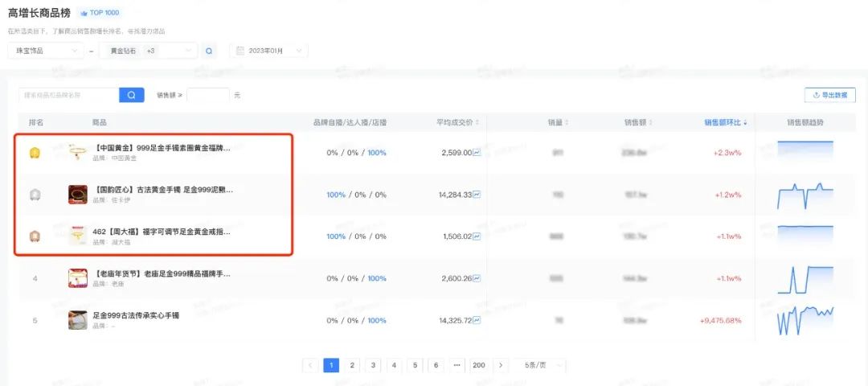Viewport: 868px width, 386px height.
Task: Open the 2023年01月 date picker
Action: (x=268, y=51)
